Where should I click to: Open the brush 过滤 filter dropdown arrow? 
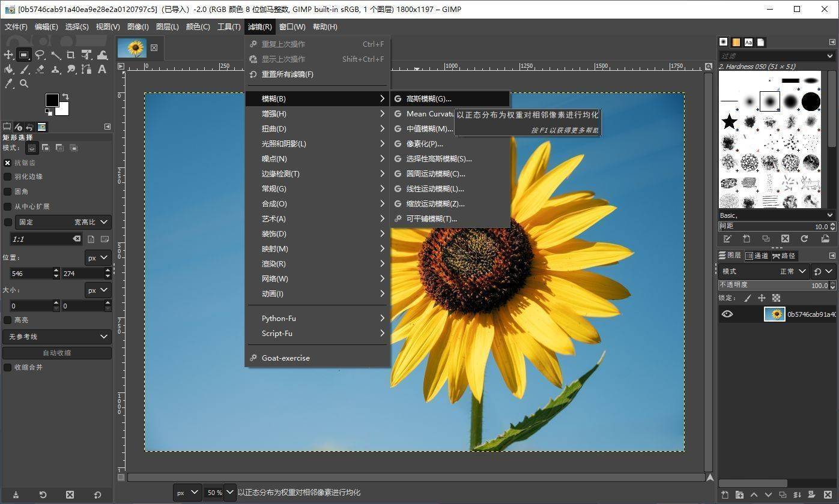pos(831,56)
